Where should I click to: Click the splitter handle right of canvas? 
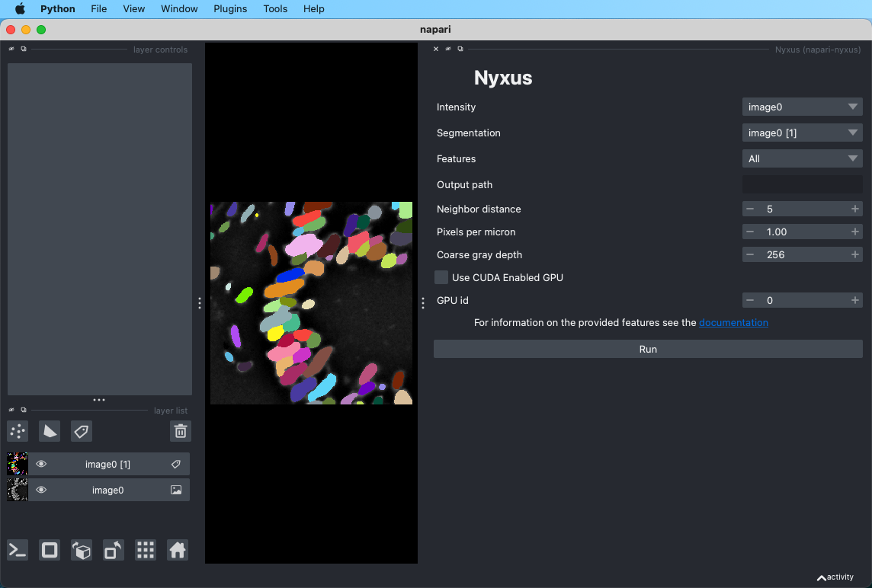[x=423, y=303]
